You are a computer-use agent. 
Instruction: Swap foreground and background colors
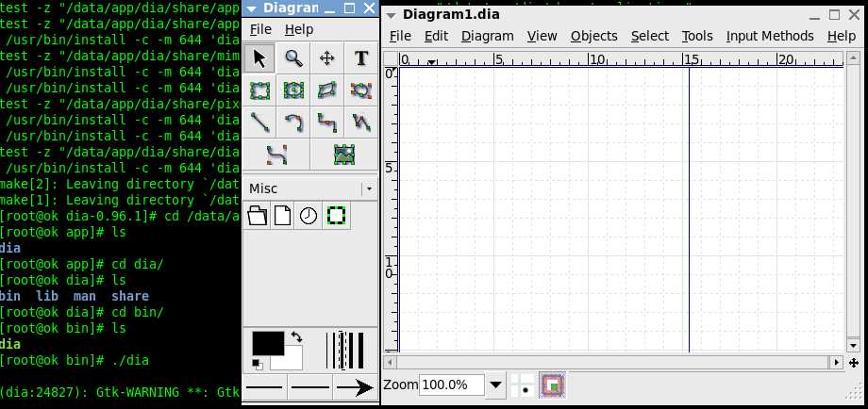click(x=296, y=336)
